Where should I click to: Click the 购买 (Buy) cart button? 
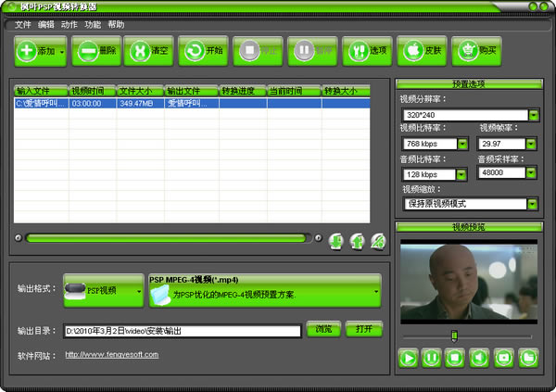[476, 52]
